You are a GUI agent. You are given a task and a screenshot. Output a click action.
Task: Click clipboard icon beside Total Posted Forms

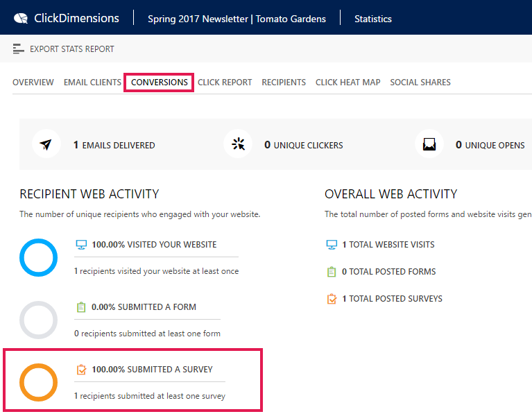pyautogui.click(x=332, y=271)
